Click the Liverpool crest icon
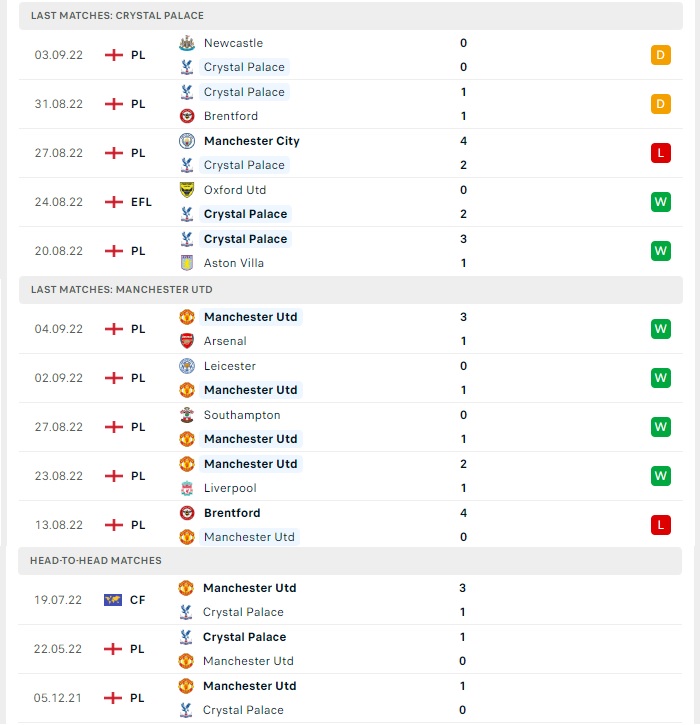Image resolution: width=700 pixels, height=725 pixels. coord(187,488)
